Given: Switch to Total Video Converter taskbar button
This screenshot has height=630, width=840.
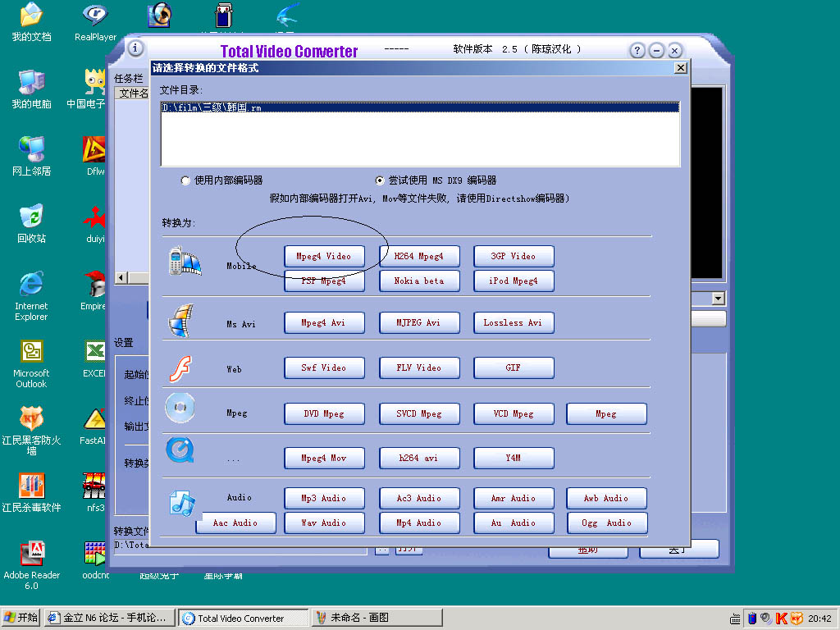Looking at the screenshot, I should (243, 619).
